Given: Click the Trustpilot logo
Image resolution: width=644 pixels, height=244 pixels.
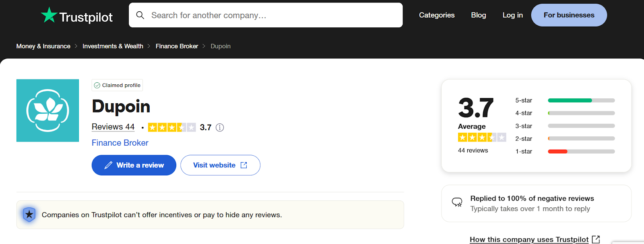Looking at the screenshot, I should pyautogui.click(x=77, y=16).
